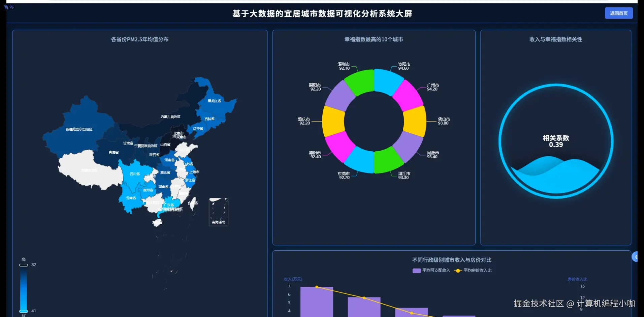Click the 各省份PM2.5年均值分布 chart title
644x317 pixels.
pos(140,39)
